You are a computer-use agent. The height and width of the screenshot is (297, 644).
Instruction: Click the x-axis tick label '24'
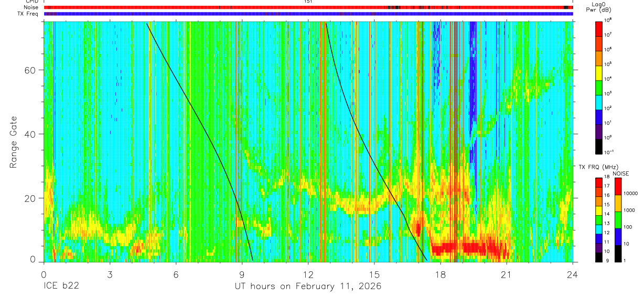573,274
